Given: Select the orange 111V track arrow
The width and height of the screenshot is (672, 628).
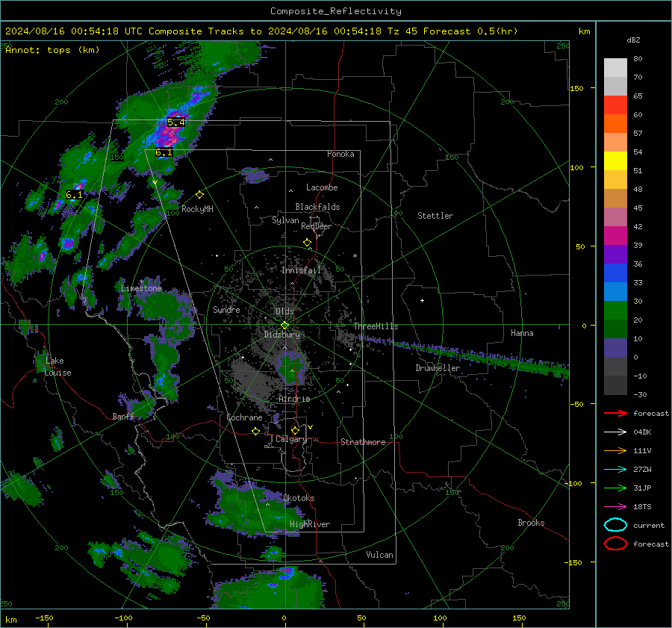Looking at the screenshot, I should (615, 450).
